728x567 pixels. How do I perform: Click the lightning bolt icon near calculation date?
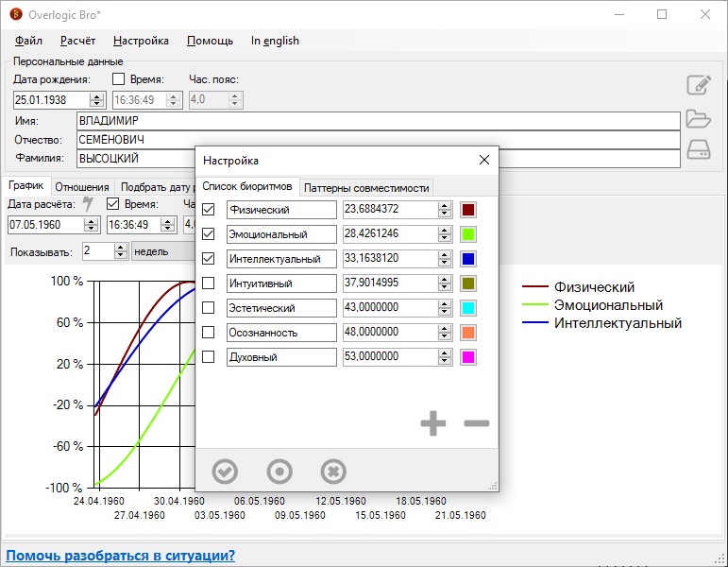click(x=89, y=204)
